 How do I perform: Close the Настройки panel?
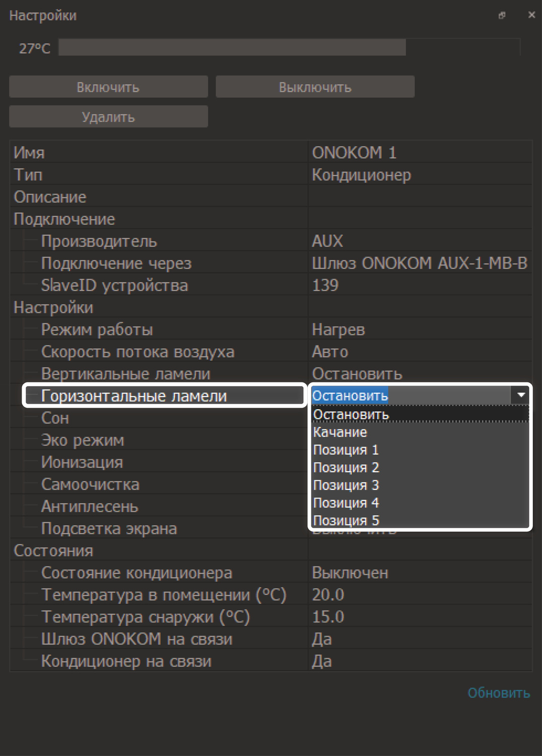tap(531, 15)
